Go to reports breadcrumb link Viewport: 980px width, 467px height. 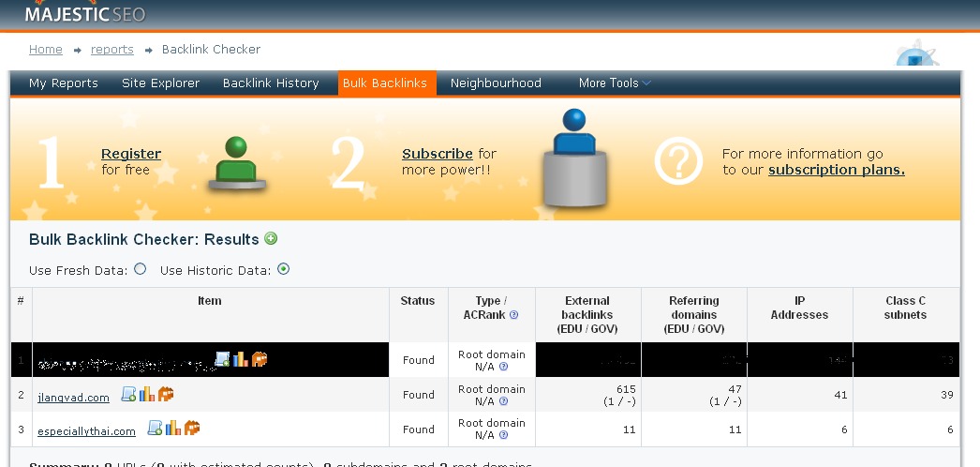pos(111,50)
